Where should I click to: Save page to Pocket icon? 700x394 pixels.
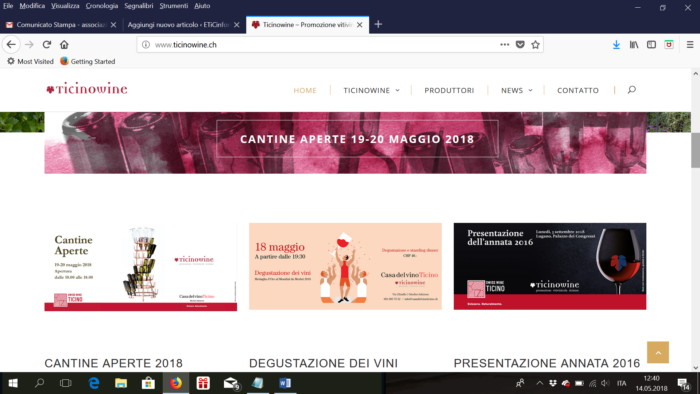point(520,45)
